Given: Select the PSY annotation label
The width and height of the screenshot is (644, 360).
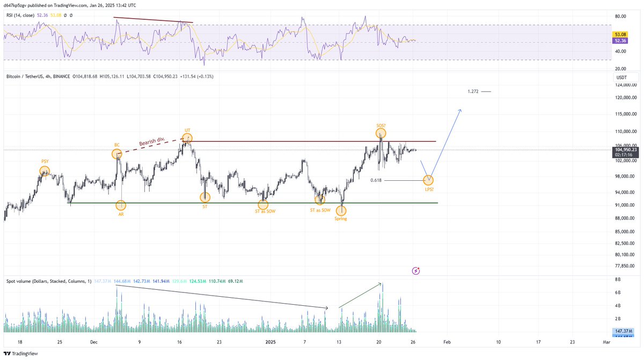Looking at the screenshot, I should (45, 161).
